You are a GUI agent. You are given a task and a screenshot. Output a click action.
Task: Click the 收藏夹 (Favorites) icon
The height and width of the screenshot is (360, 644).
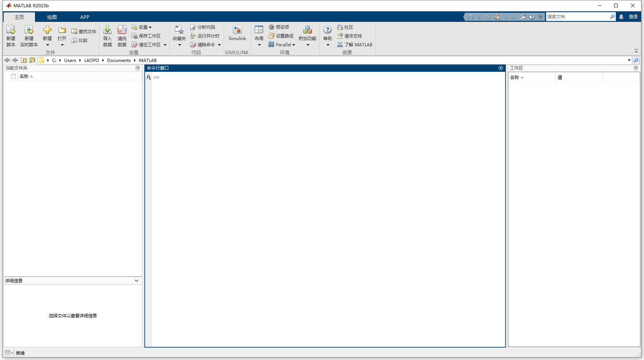click(179, 30)
